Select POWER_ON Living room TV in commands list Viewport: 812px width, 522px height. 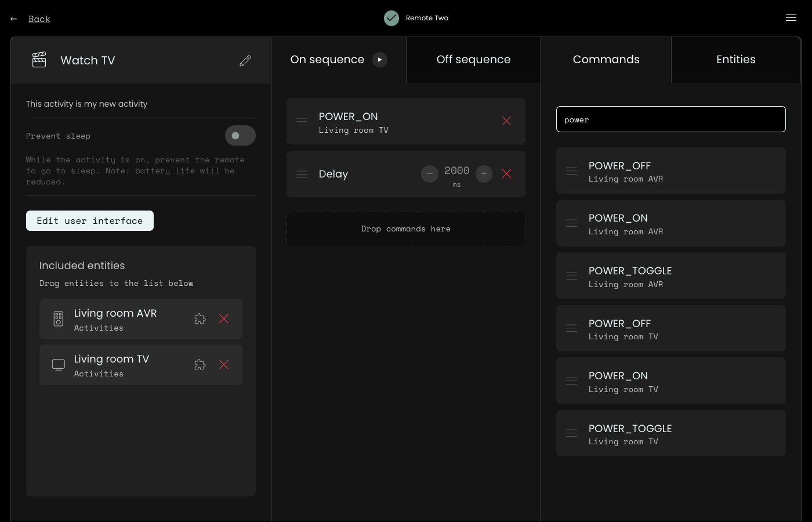(x=671, y=381)
